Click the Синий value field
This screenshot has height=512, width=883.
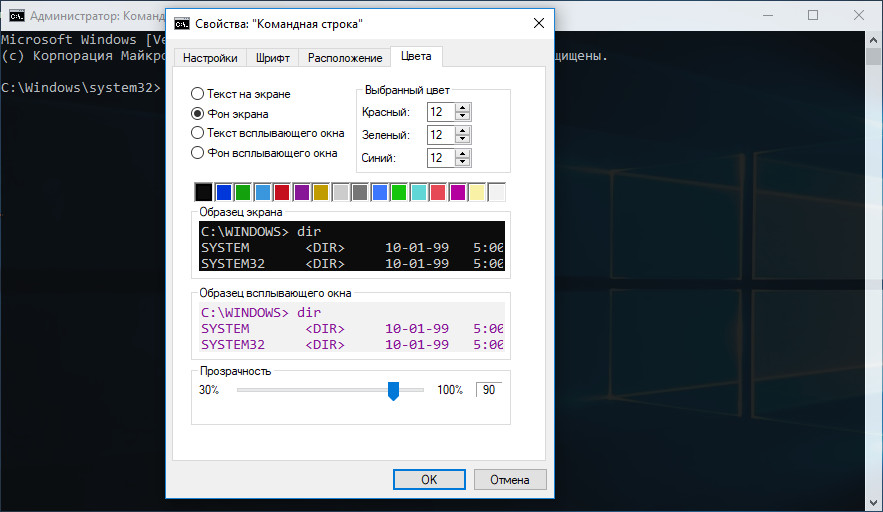tap(441, 158)
